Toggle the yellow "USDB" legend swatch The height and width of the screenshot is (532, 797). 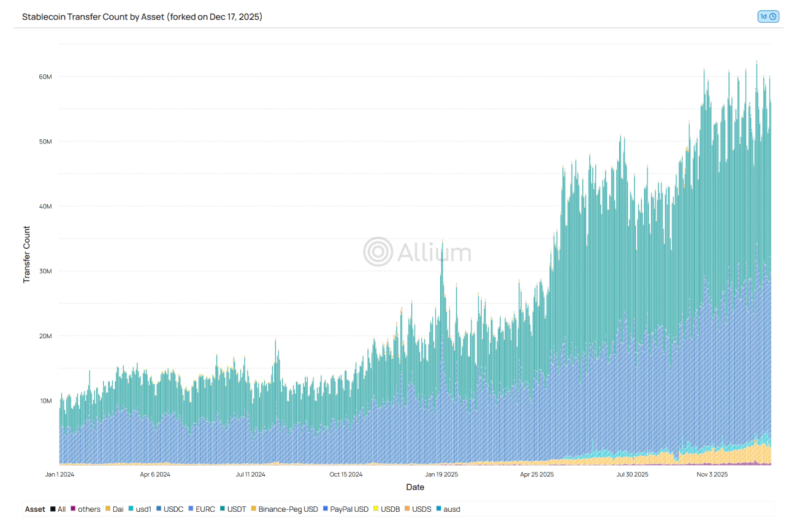[x=376, y=509]
